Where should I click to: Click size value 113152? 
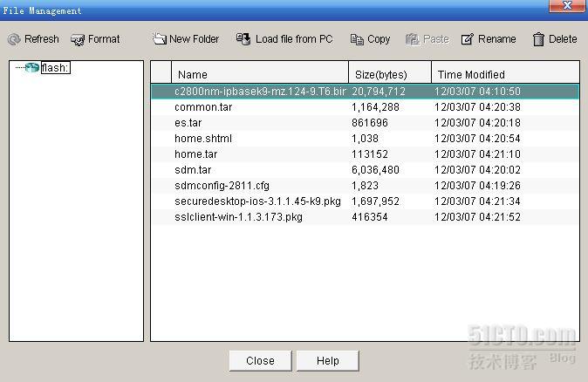click(x=369, y=154)
